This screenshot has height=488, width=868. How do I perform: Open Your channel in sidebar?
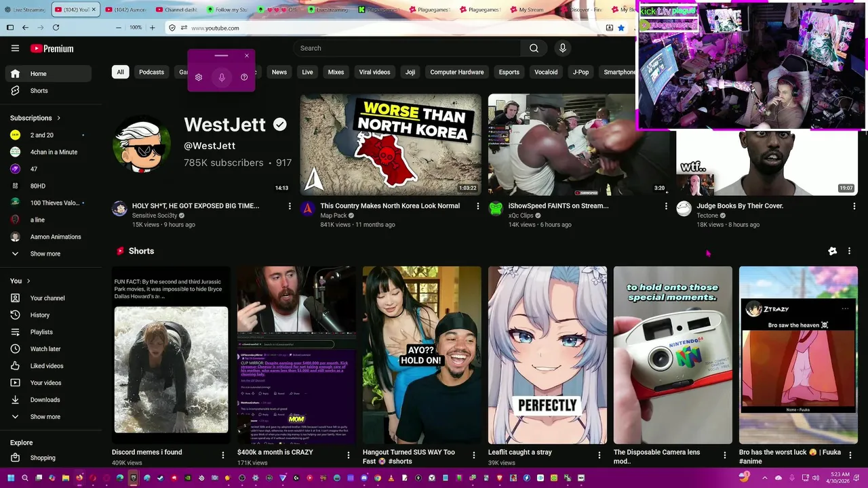click(48, 298)
